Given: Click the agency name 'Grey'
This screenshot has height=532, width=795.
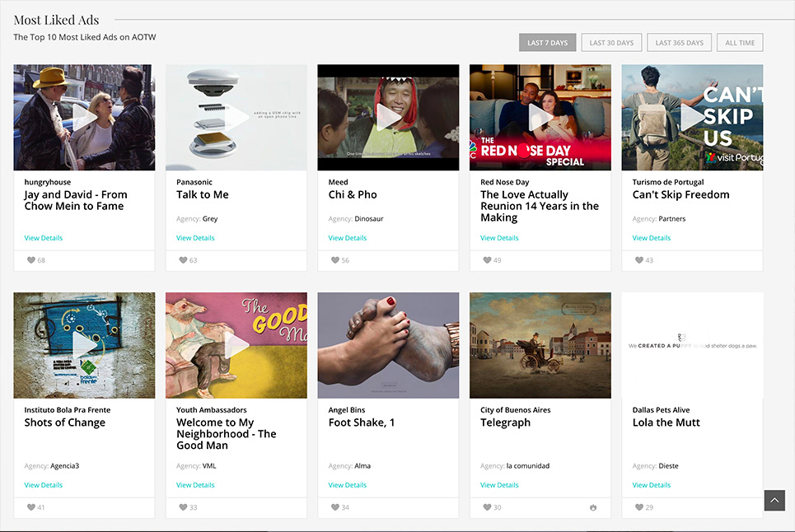Looking at the screenshot, I should coord(210,219).
